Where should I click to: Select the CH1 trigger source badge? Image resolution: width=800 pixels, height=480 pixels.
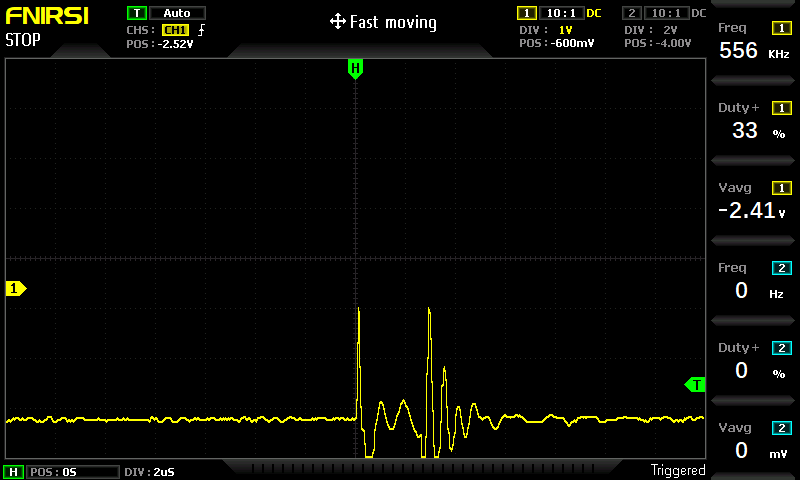[x=176, y=30]
